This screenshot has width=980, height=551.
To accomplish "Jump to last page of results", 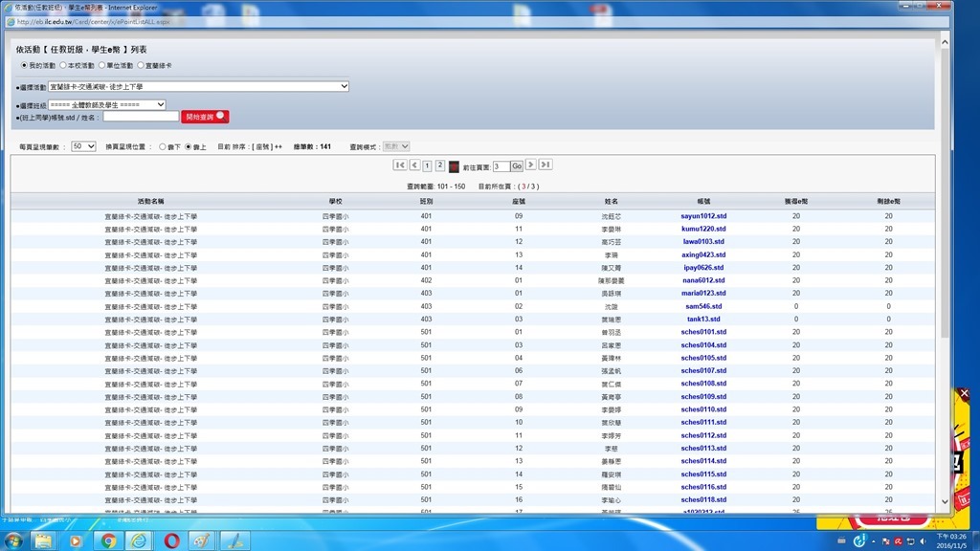I will pyautogui.click(x=546, y=165).
